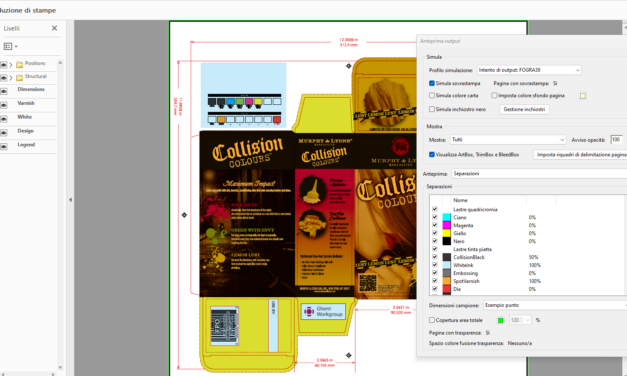The width and height of the screenshot is (627, 376).
Task: Select the Structural folder icon
Action: (19, 78)
